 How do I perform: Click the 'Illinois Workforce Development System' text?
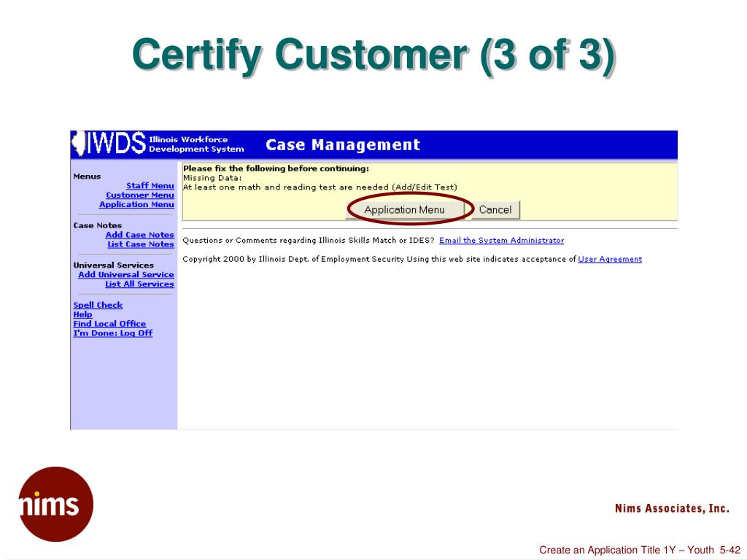pyautogui.click(x=196, y=144)
